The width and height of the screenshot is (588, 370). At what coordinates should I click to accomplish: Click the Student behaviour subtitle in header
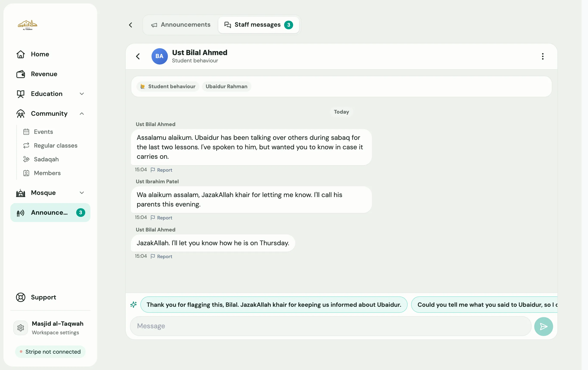(195, 60)
